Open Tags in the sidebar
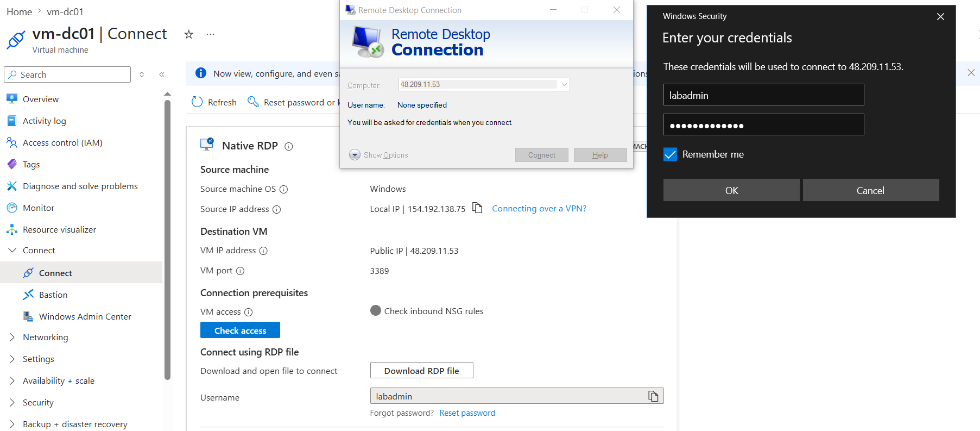 (x=31, y=164)
